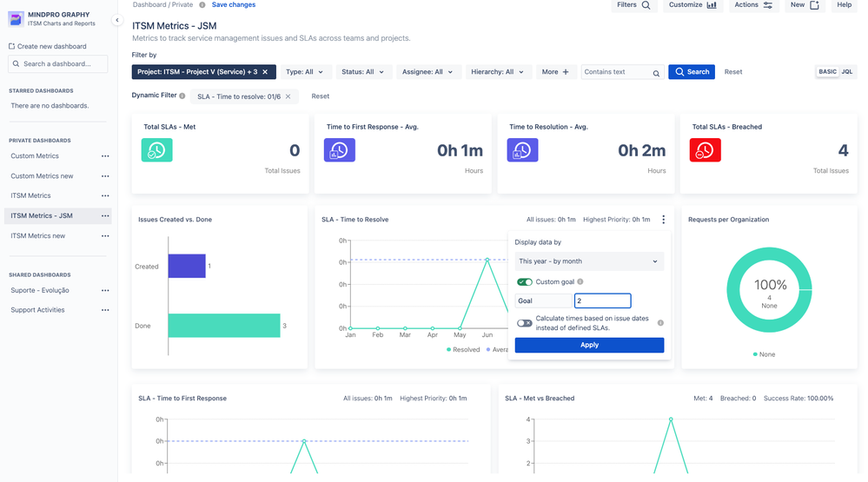
Task: Reset the dynamic filter
Action: tap(320, 96)
